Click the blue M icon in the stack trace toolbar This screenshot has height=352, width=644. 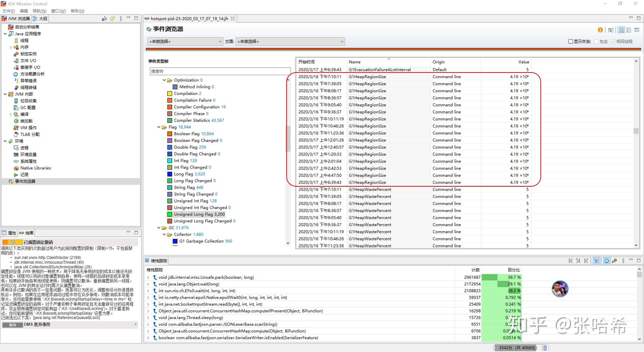coord(607,261)
